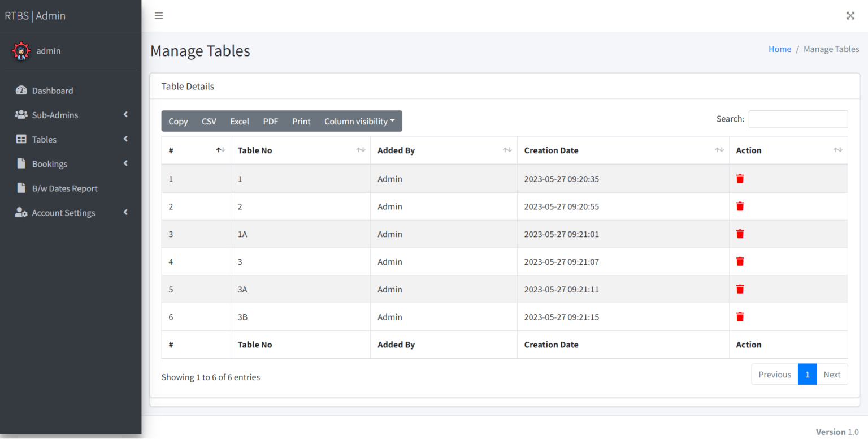Expand the Tables sidebar submenu
Viewport: 868px width, 439px height.
127,139
